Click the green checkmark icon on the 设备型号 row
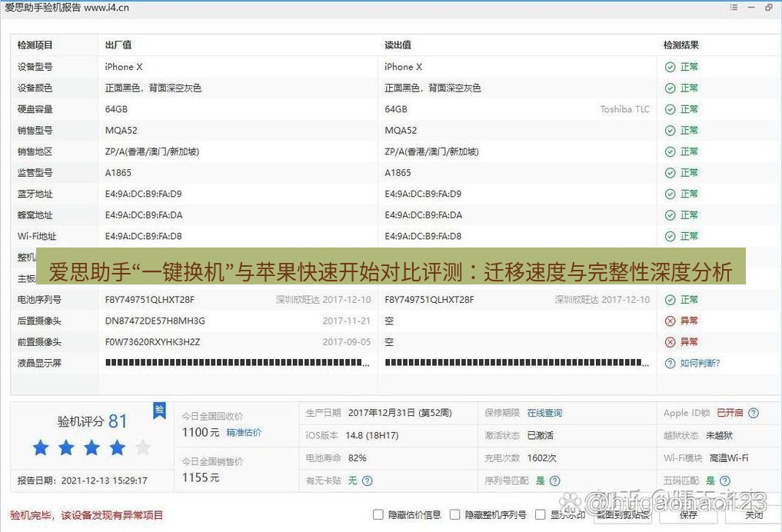Image resolution: width=782 pixels, height=532 pixels. tap(671, 67)
